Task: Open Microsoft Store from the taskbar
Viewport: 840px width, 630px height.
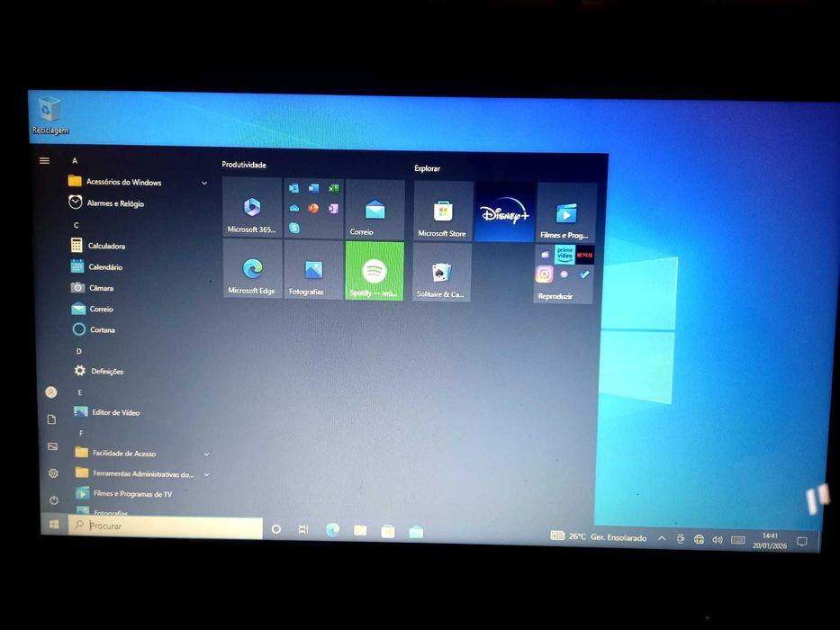Action: tap(388, 531)
